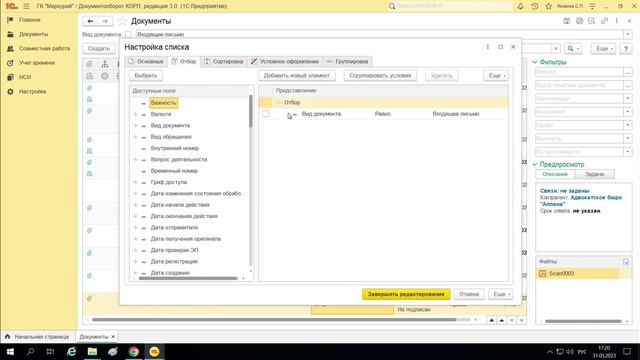640x360 pixels.
Task: Collapse the Фильтры section
Action: pos(535,62)
